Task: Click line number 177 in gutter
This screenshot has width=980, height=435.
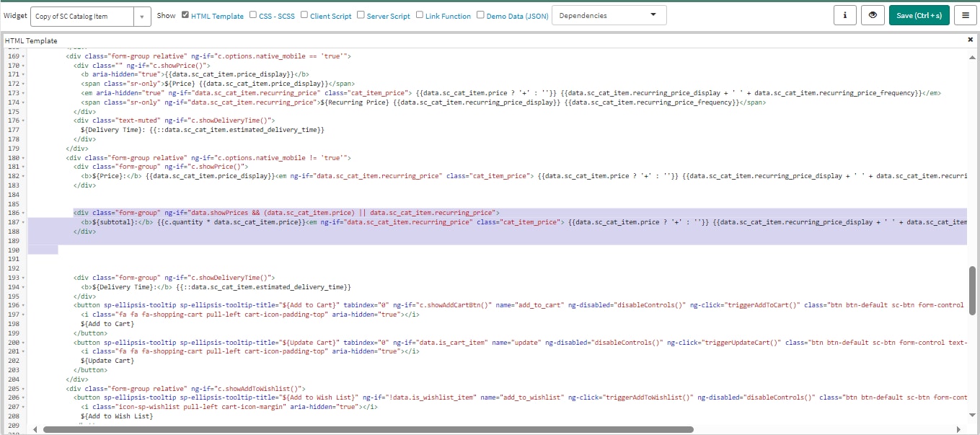Action: (x=14, y=130)
